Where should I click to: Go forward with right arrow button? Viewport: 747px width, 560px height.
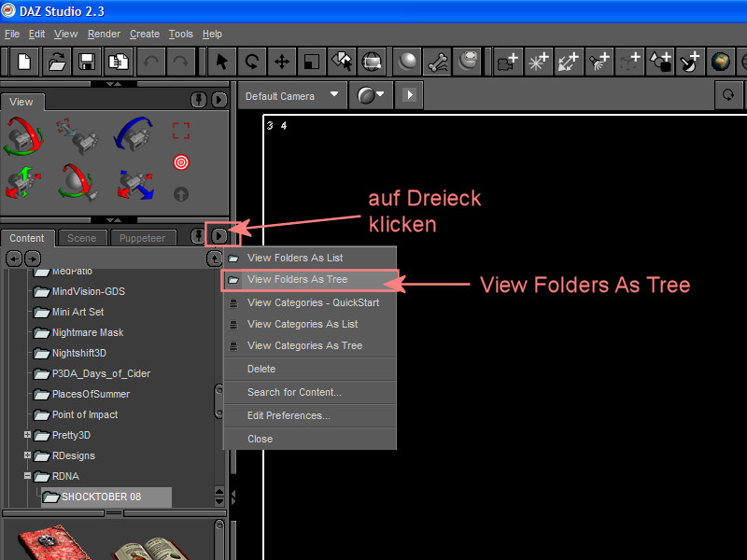coord(33,259)
